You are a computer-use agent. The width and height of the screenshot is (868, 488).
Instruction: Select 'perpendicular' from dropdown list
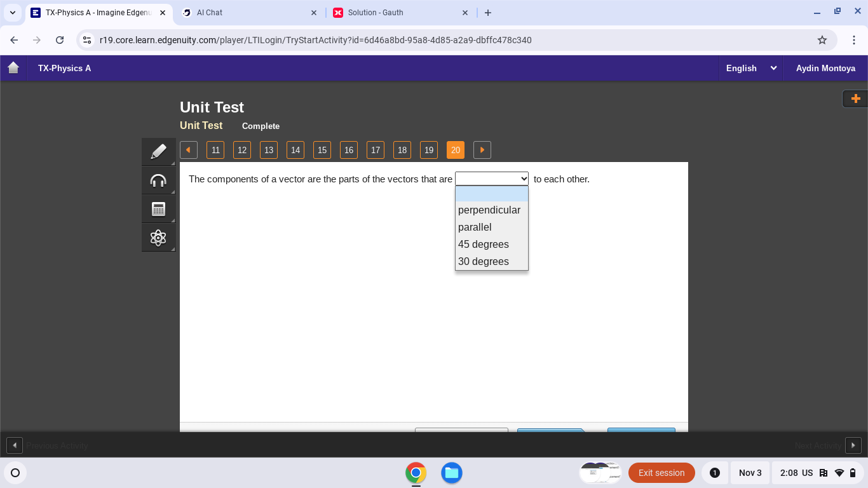[489, 210]
